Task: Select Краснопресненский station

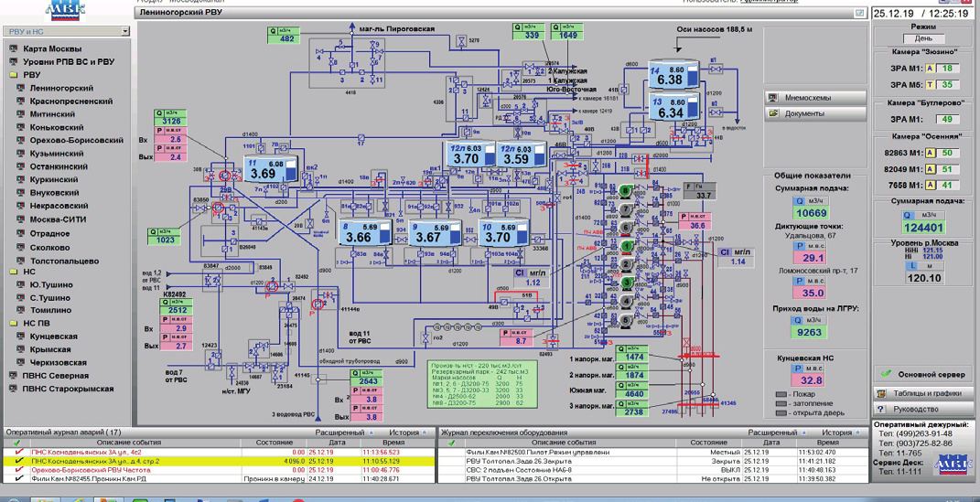Action: tap(71, 101)
